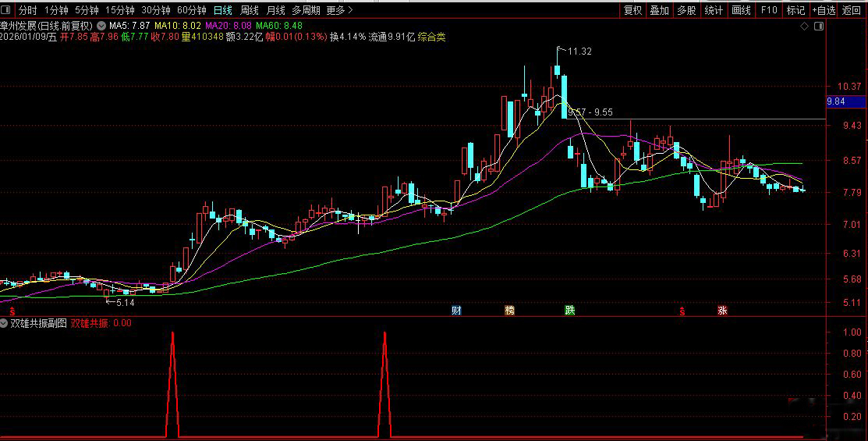
Task: Open the 榜 info marker icon
Action: (509, 310)
